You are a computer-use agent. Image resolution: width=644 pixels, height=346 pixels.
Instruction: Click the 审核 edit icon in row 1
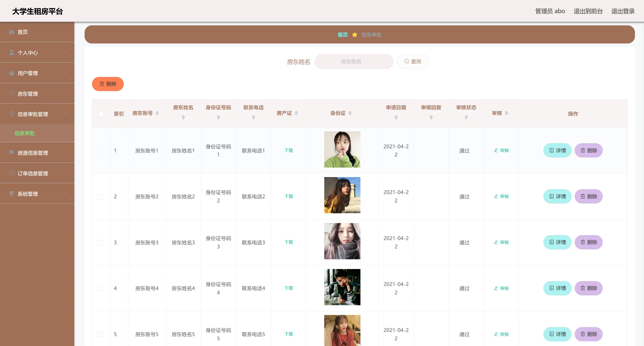click(496, 150)
